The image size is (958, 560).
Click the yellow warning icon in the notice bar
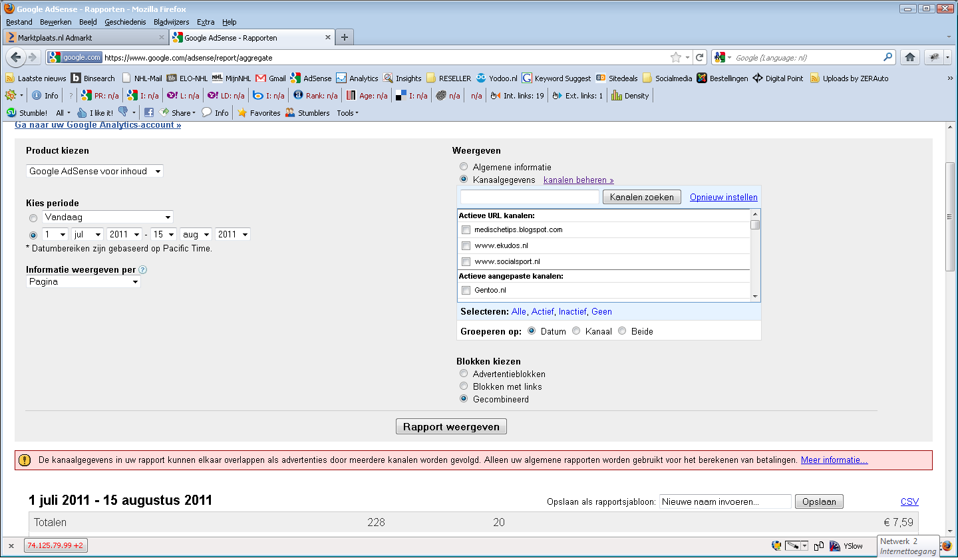(x=25, y=460)
